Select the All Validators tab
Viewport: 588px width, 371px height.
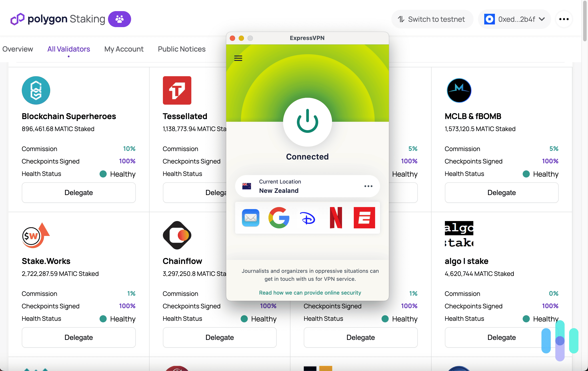[68, 49]
